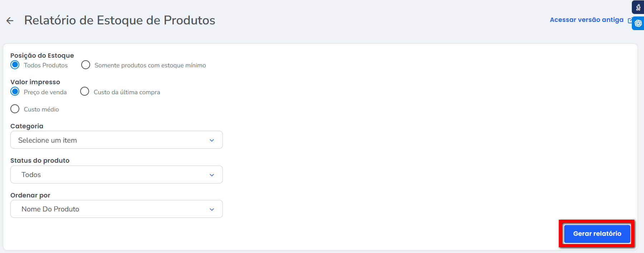Select the Custo médio radio button

(x=15, y=109)
